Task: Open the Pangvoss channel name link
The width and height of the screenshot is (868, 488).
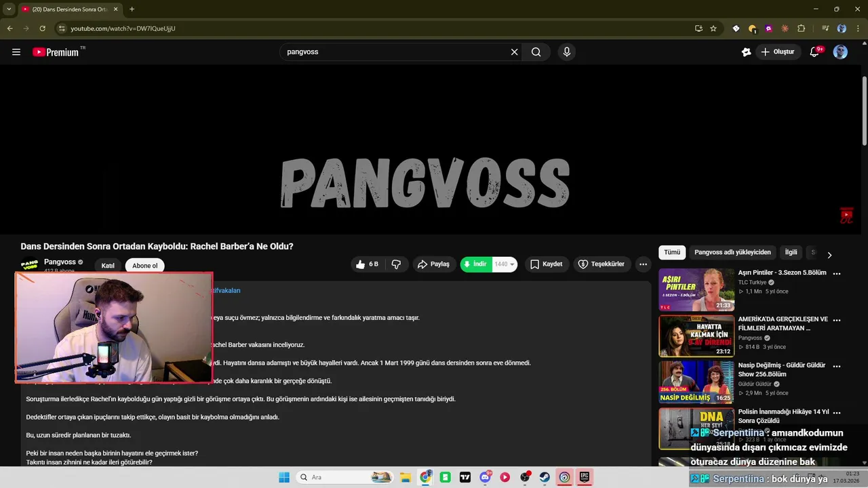Action: point(60,262)
